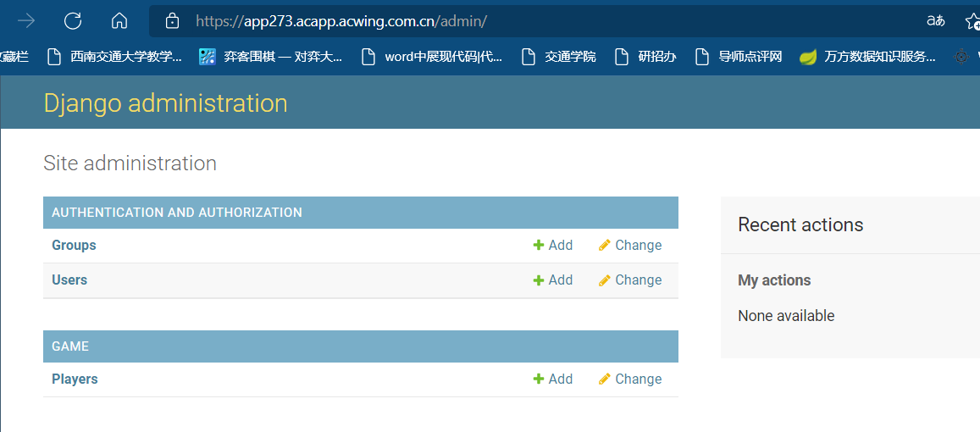
Task: Change Groups entries
Action: point(630,245)
